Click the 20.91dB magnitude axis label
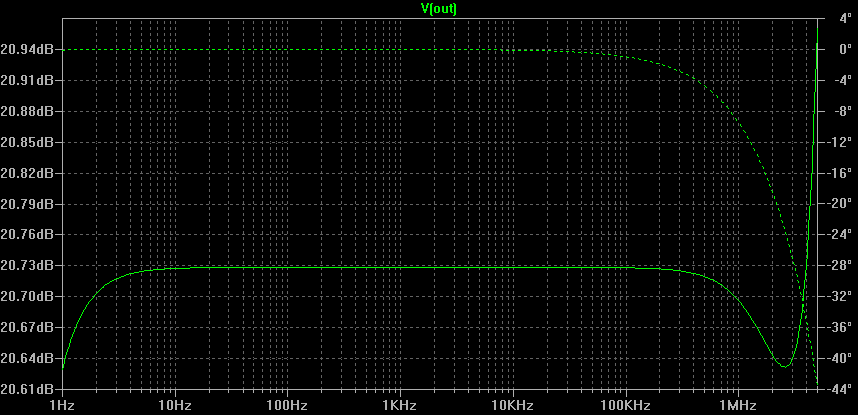Screen dimensions: 858x418 [27, 80]
